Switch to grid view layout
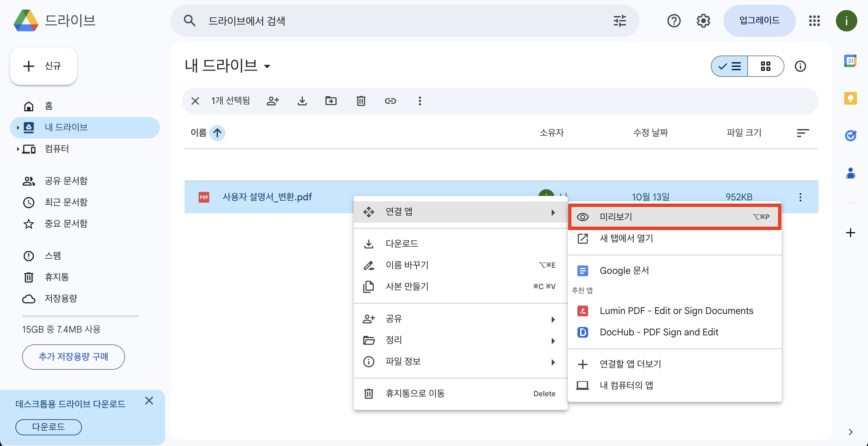868x446 pixels. [766, 66]
